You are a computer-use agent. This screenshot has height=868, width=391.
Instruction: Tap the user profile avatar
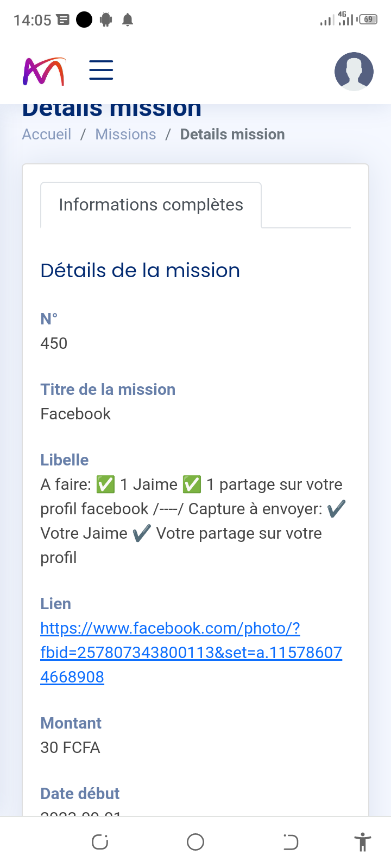354,71
